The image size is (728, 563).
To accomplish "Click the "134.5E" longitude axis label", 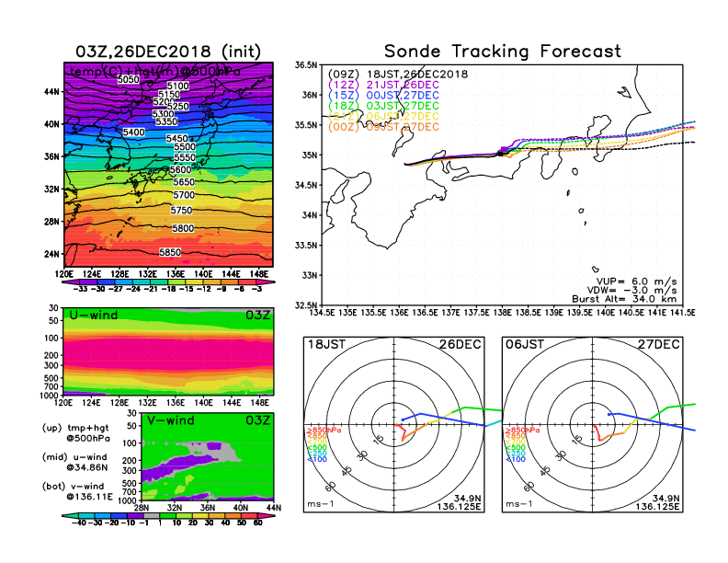I will point(322,313).
